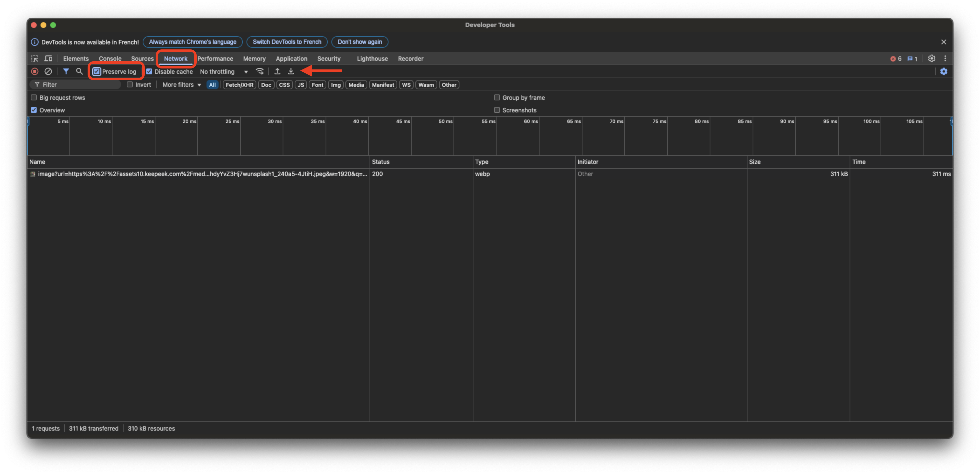
Task: Open the network search magnifier
Action: click(79, 71)
